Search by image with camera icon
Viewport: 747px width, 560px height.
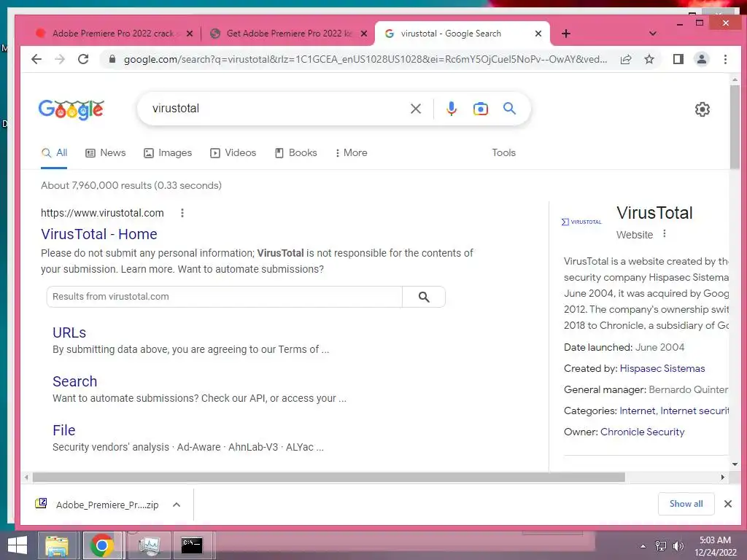(480, 109)
